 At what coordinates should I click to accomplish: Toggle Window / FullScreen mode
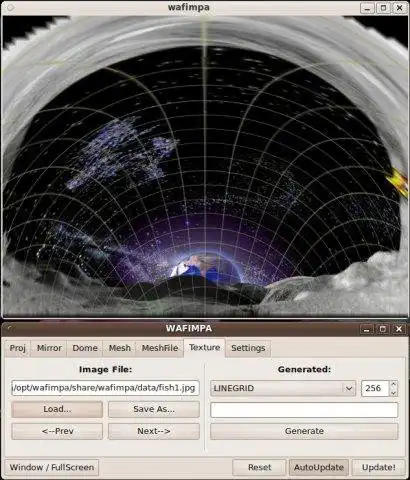coord(52,467)
